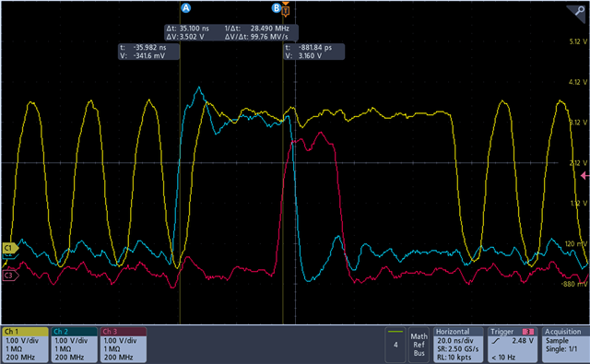Click the cursor delta-t readout box
The image size is (590, 364).
pyautogui.click(x=231, y=33)
